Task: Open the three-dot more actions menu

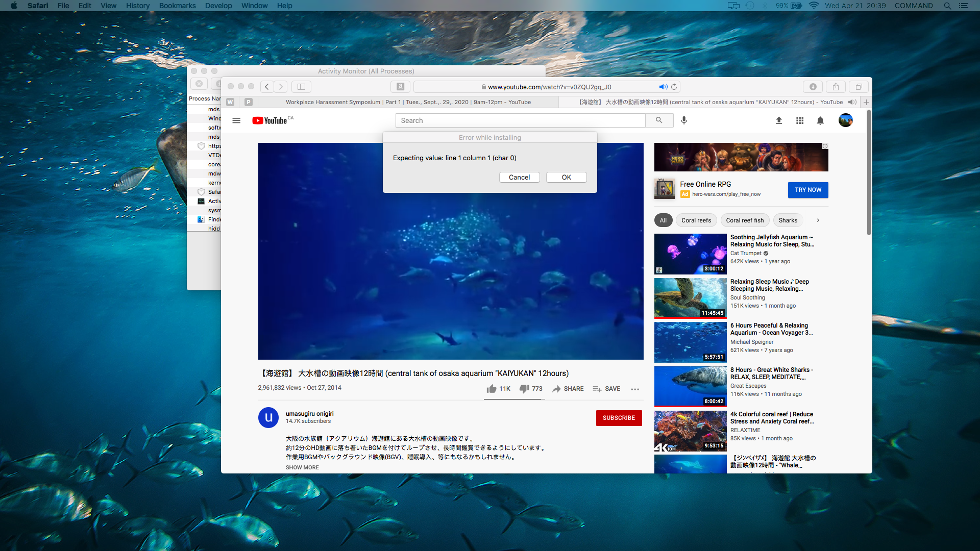Action: (635, 389)
